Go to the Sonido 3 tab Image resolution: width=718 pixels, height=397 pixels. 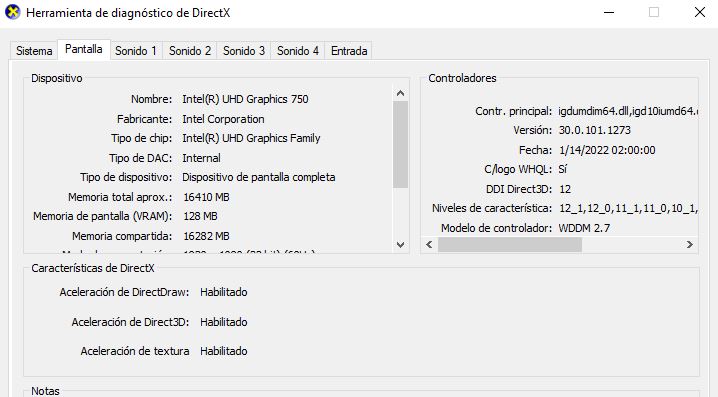pos(244,51)
